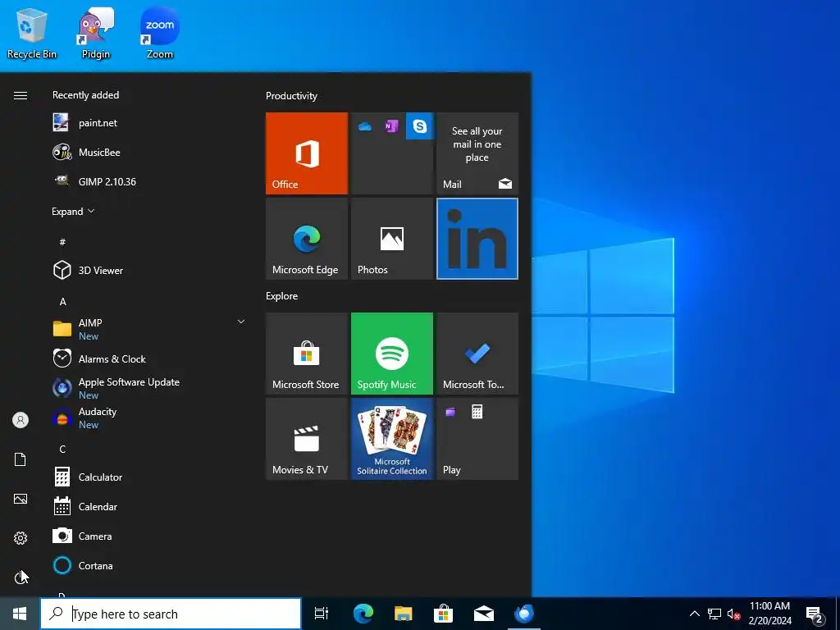Open the clock and date
The image size is (840, 630).
tap(769, 614)
